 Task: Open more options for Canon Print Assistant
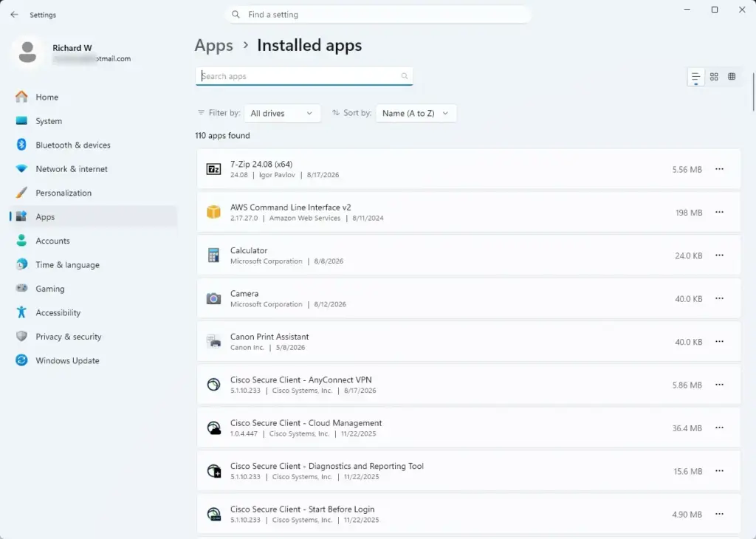point(719,341)
